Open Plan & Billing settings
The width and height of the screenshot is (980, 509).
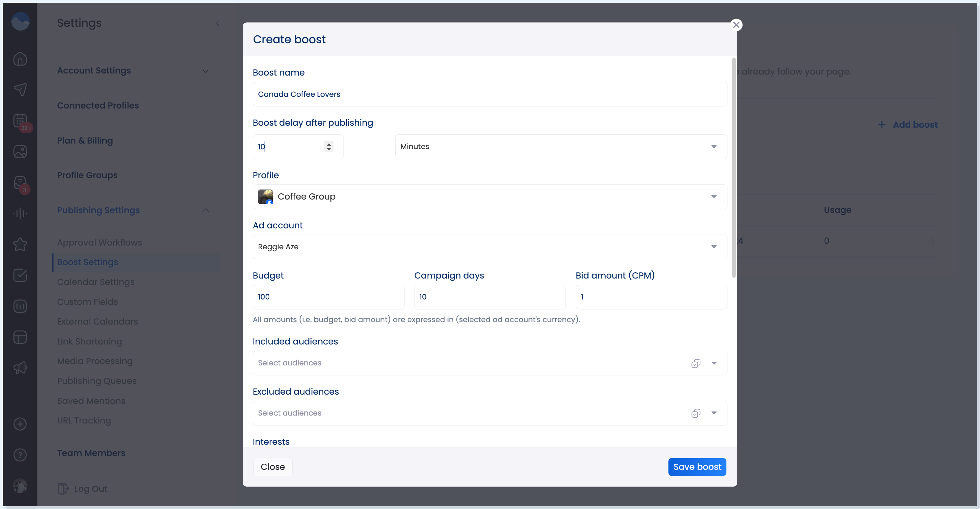85,140
